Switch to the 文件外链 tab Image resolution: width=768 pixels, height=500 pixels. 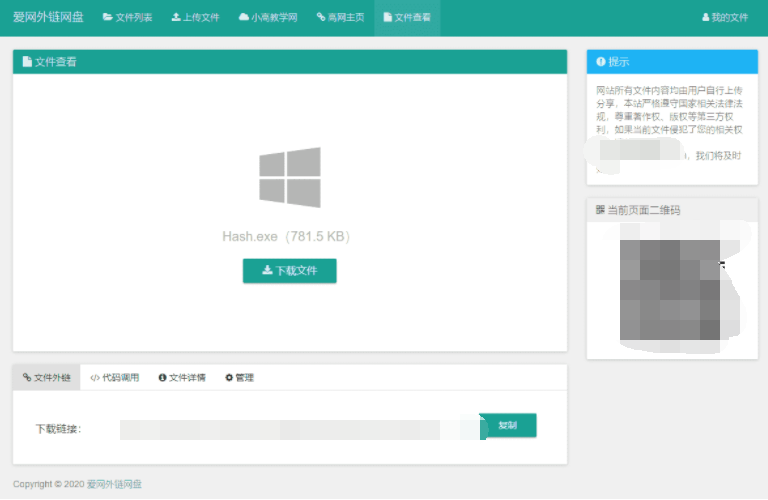[x=46, y=378]
